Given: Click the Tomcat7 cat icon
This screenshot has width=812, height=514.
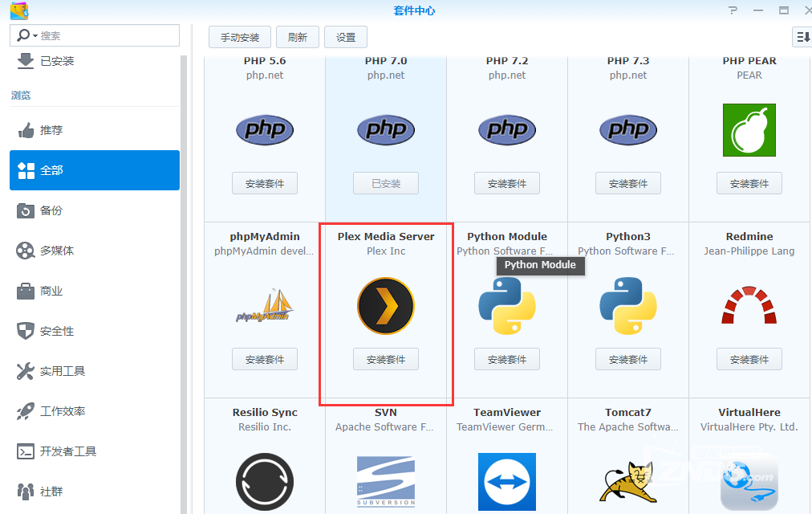Looking at the screenshot, I should (x=628, y=483).
